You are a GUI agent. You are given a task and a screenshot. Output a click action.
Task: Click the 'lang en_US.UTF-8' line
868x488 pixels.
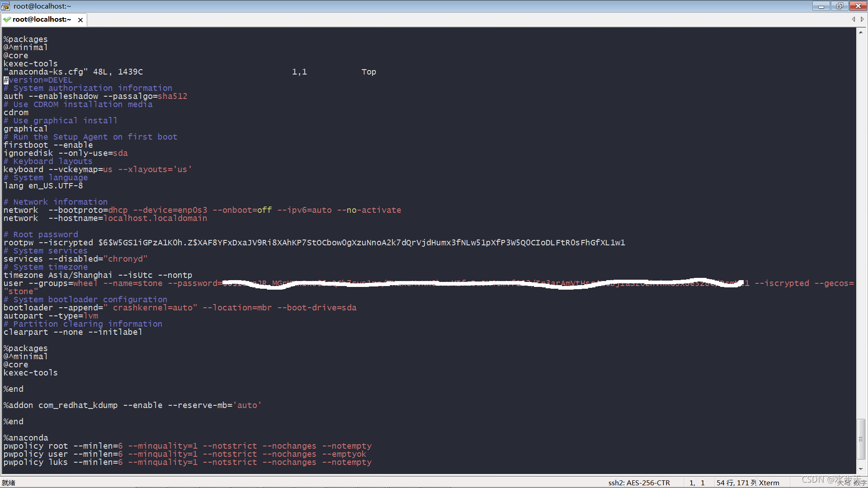43,186
